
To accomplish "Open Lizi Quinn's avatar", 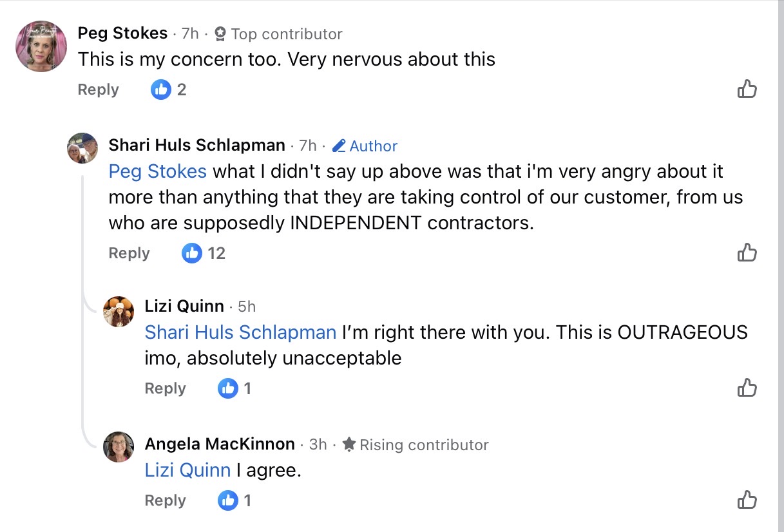I will pos(119,312).
